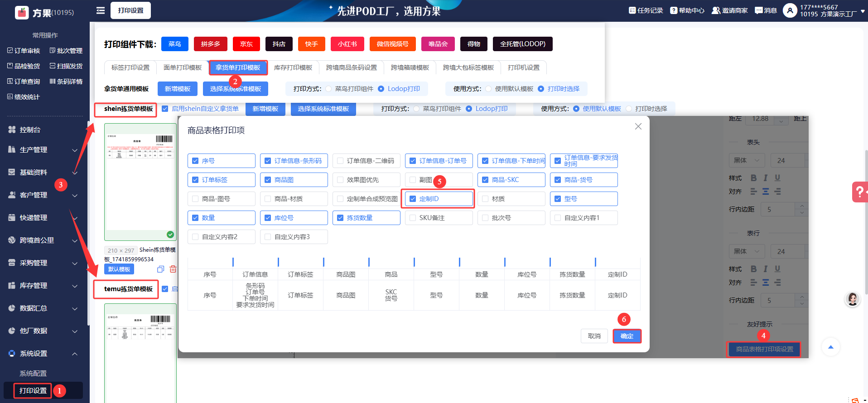Click the messages icon in top bar
The width and height of the screenshot is (868, 403).
tap(759, 10)
